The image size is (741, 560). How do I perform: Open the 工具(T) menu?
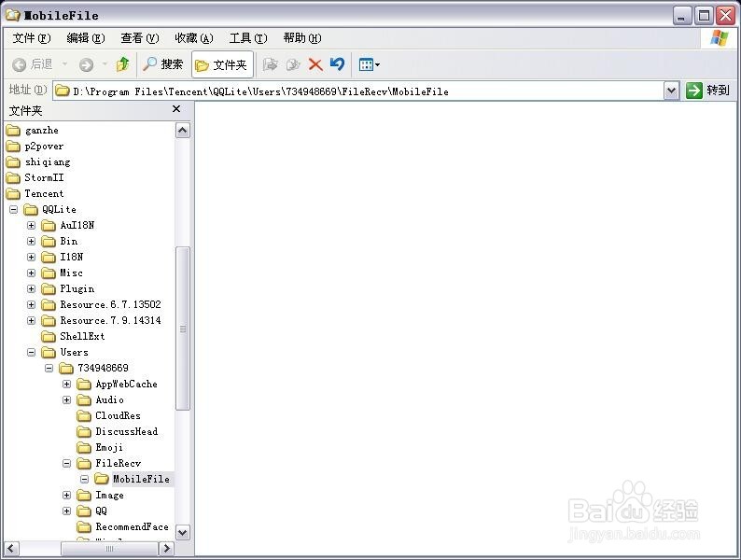pos(248,38)
